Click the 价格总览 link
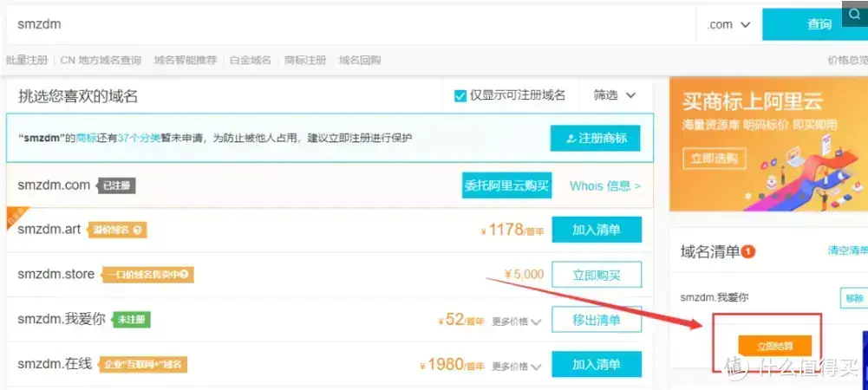Screen dimensions: 868x390 pyautogui.click(x=847, y=61)
